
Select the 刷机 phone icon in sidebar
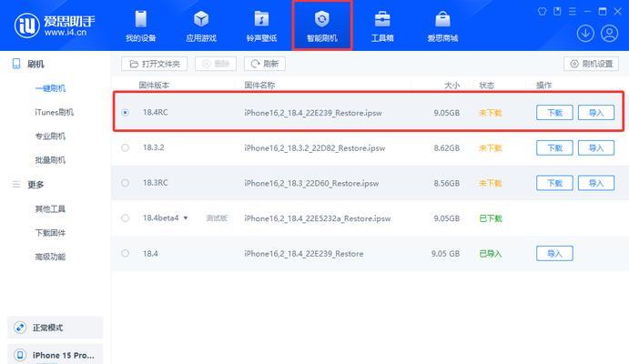[x=16, y=64]
